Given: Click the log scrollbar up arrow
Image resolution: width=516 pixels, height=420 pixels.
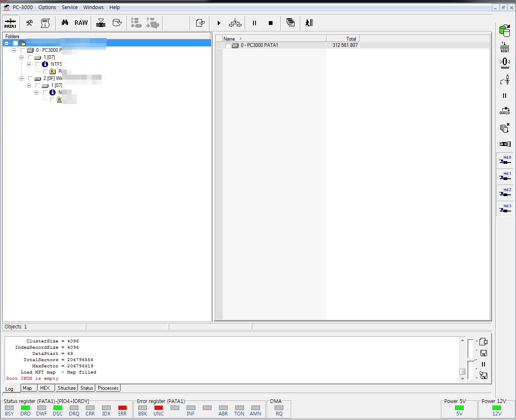Looking at the screenshot, I should 462,340.
